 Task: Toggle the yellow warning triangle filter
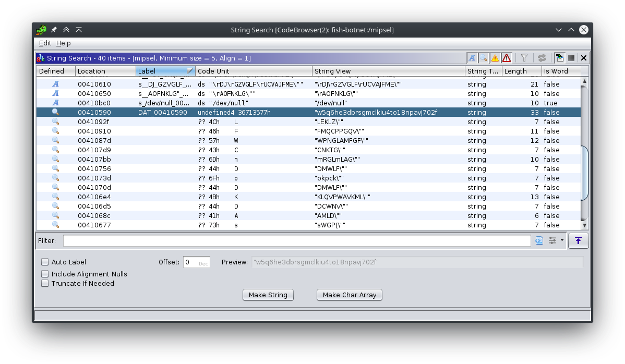pos(495,58)
